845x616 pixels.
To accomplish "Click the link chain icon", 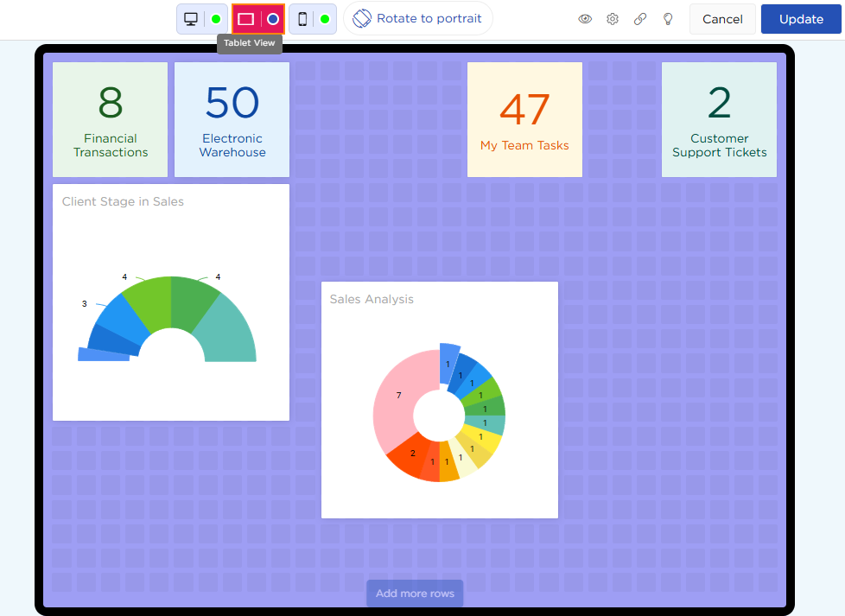I will pyautogui.click(x=640, y=19).
